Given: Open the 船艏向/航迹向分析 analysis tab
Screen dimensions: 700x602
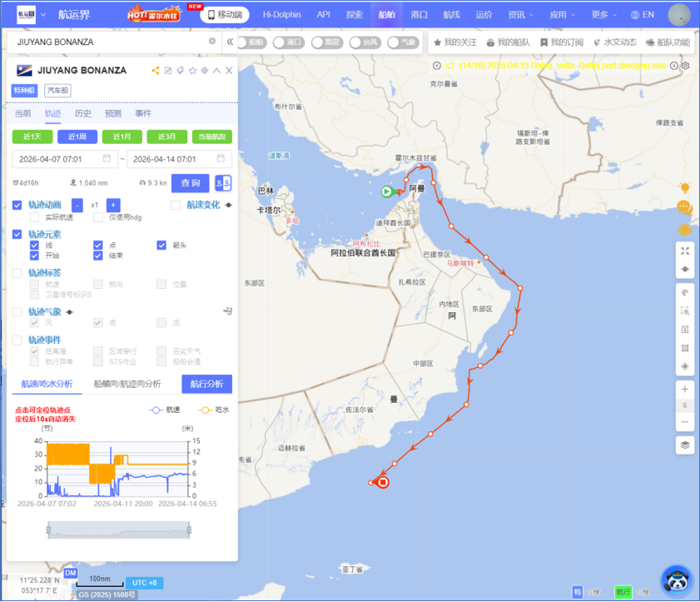Looking at the screenshot, I should click(127, 384).
